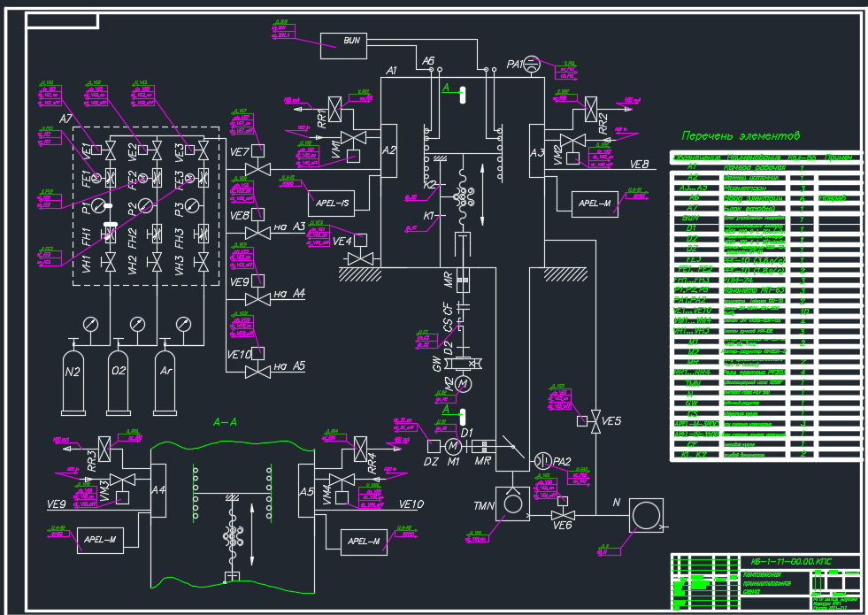Click the N forevacuum pump symbol
Image resolution: width=868 pixels, height=615 pixels.
click(646, 515)
